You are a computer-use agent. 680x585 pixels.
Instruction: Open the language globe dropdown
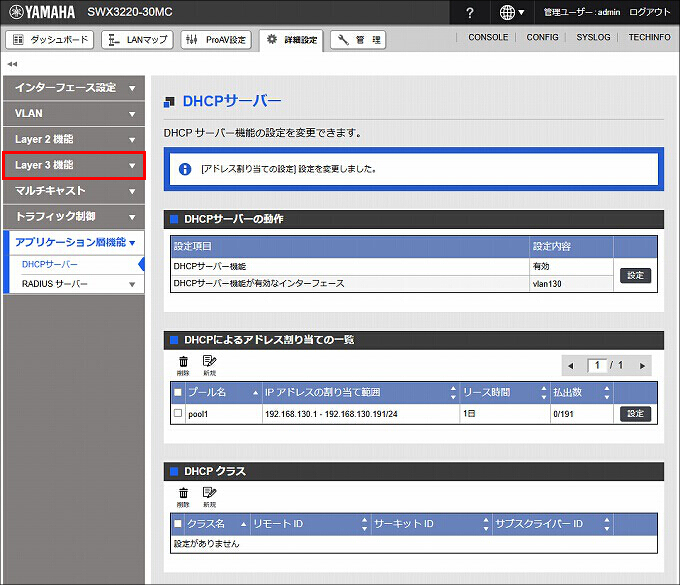tap(511, 13)
